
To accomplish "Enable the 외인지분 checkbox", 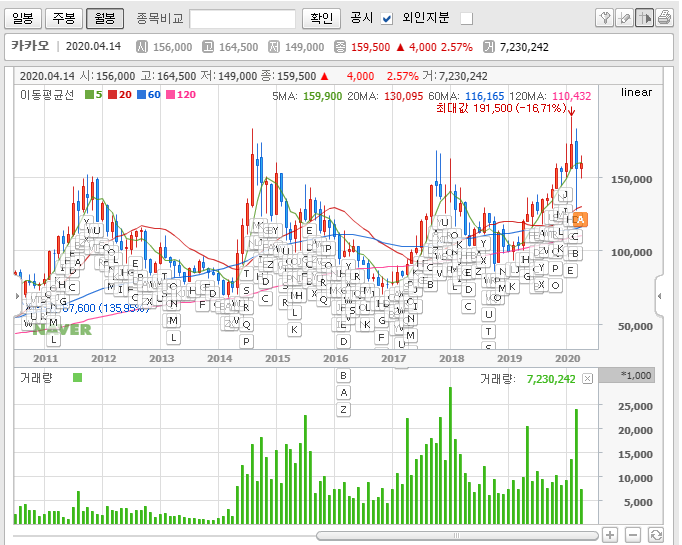I will 467,19.
